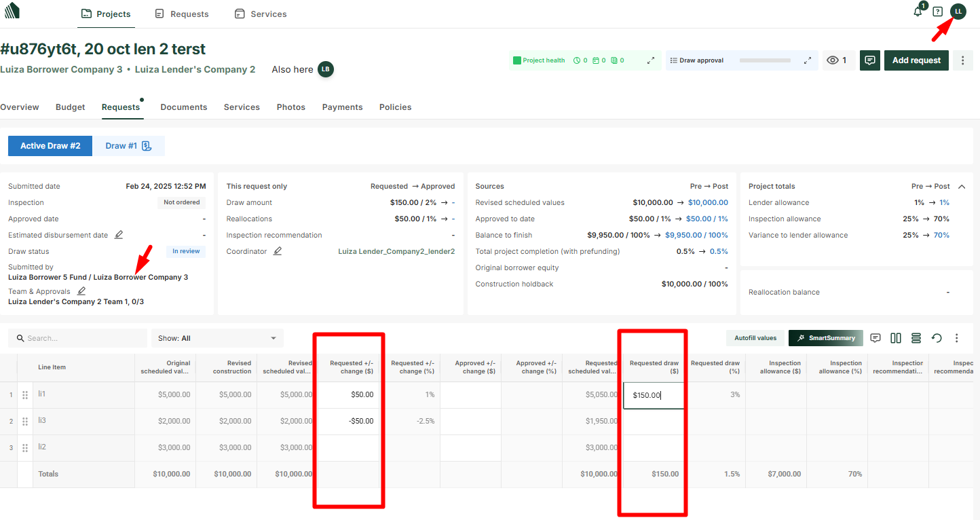Screen dimensions: 980x520
Task: Click the Autofill values button
Action: 755,338
